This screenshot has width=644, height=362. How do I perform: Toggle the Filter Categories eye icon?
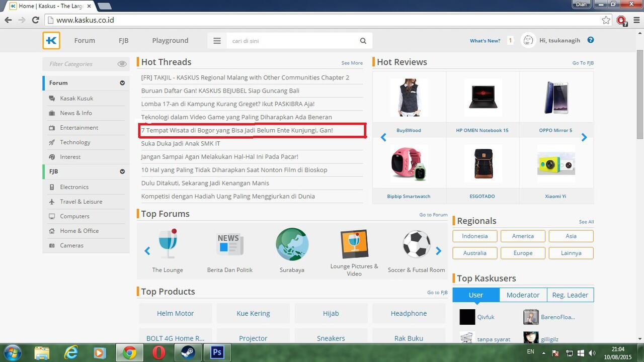pos(122,64)
